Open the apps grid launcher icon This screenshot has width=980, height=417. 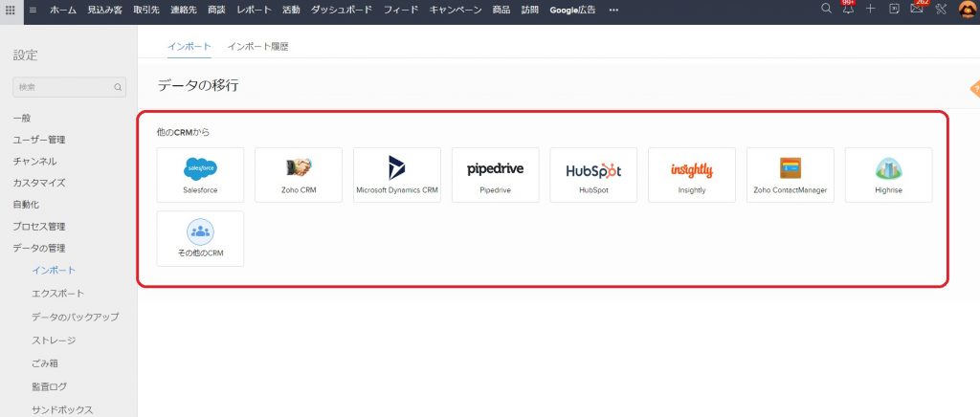[x=10, y=10]
